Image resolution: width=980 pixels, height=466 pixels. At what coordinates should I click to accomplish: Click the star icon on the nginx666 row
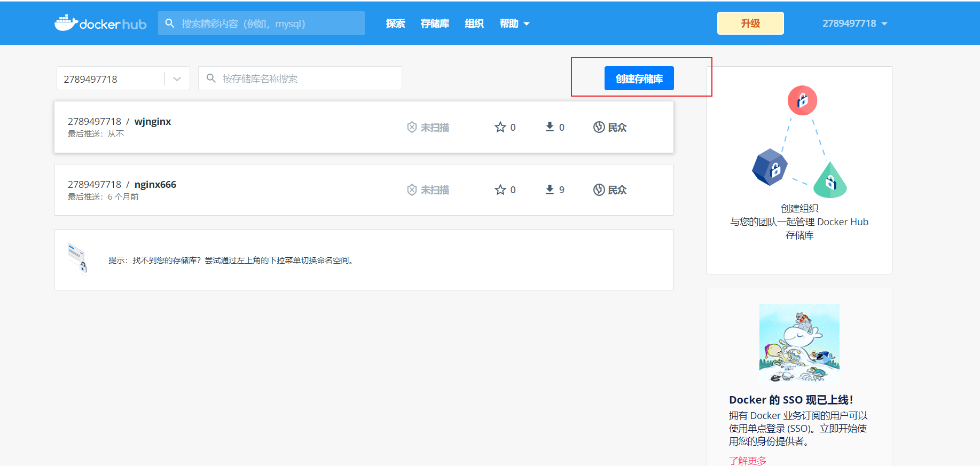pyautogui.click(x=500, y=189)
